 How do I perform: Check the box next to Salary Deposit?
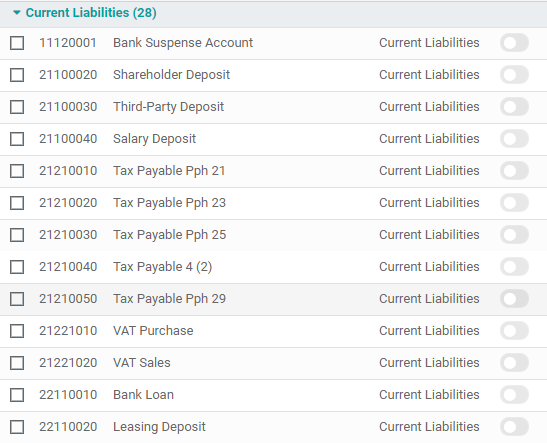tap(17, 139)
